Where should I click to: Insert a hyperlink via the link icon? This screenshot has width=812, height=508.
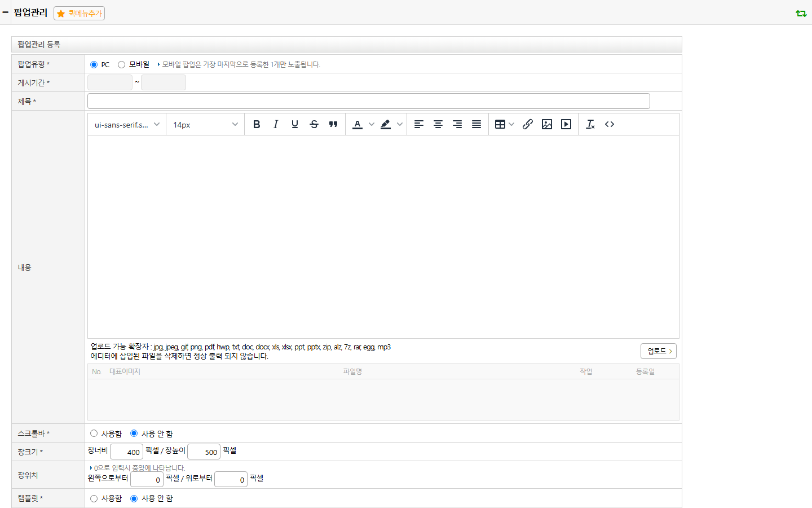[x=528, y=124]
